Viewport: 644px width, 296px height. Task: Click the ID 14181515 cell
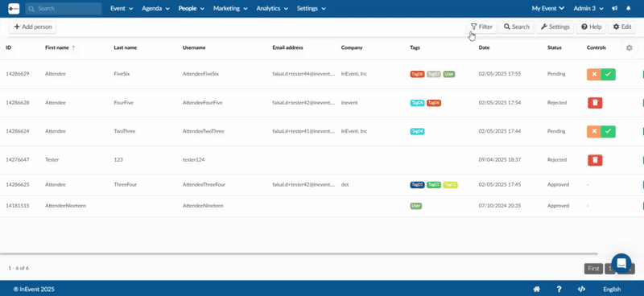[x=17, y=206]
